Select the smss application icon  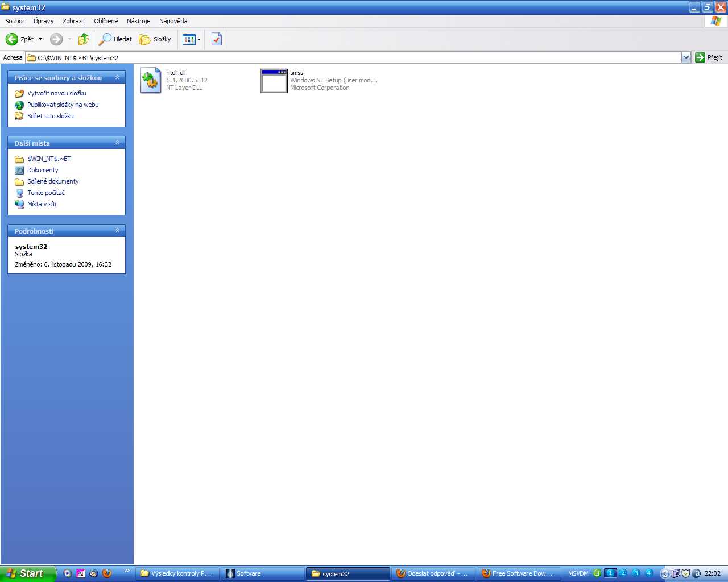click(x=274, y=81)
